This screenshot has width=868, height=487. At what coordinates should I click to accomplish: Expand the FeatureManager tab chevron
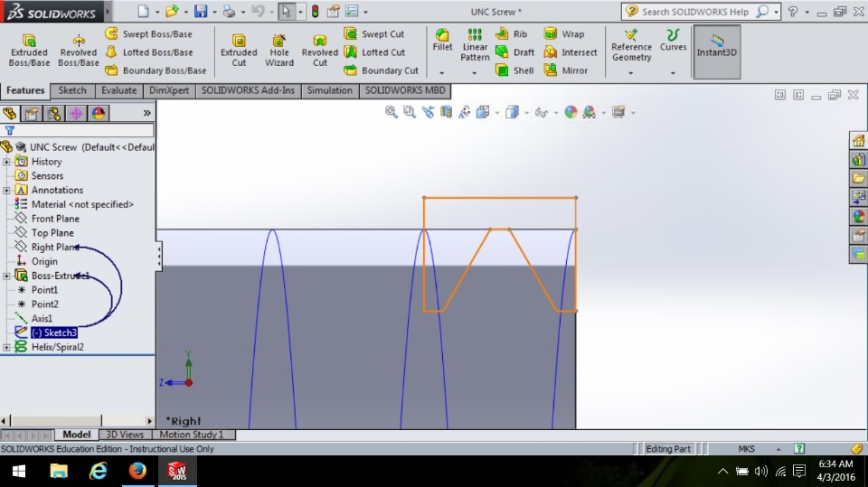[x=146, y=113]
